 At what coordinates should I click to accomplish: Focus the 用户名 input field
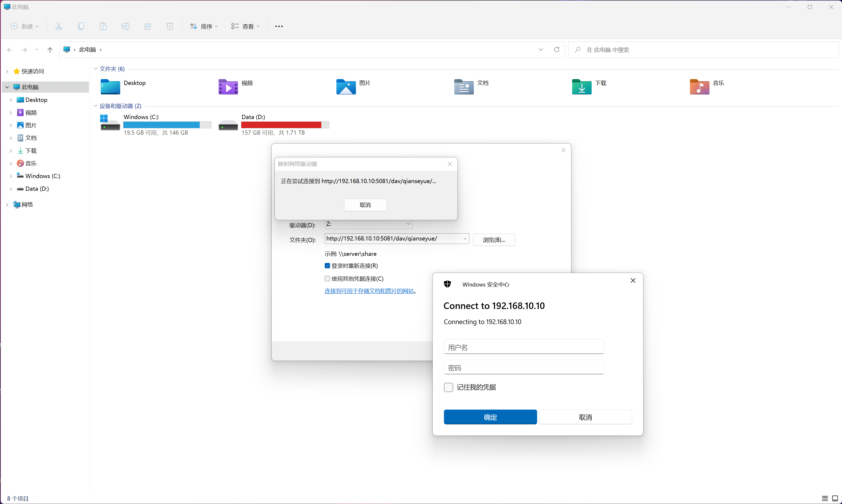point(523,347)
